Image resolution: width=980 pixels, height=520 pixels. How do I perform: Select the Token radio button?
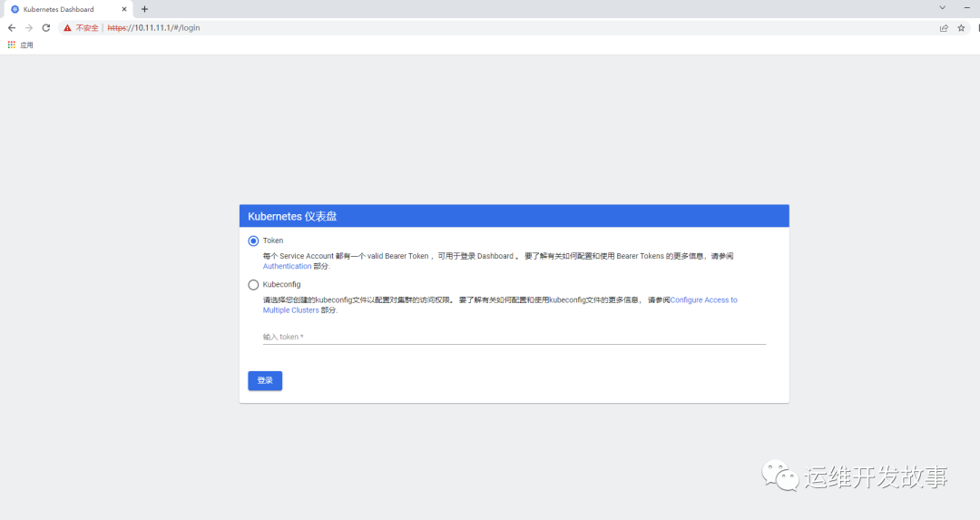point(253,241)
